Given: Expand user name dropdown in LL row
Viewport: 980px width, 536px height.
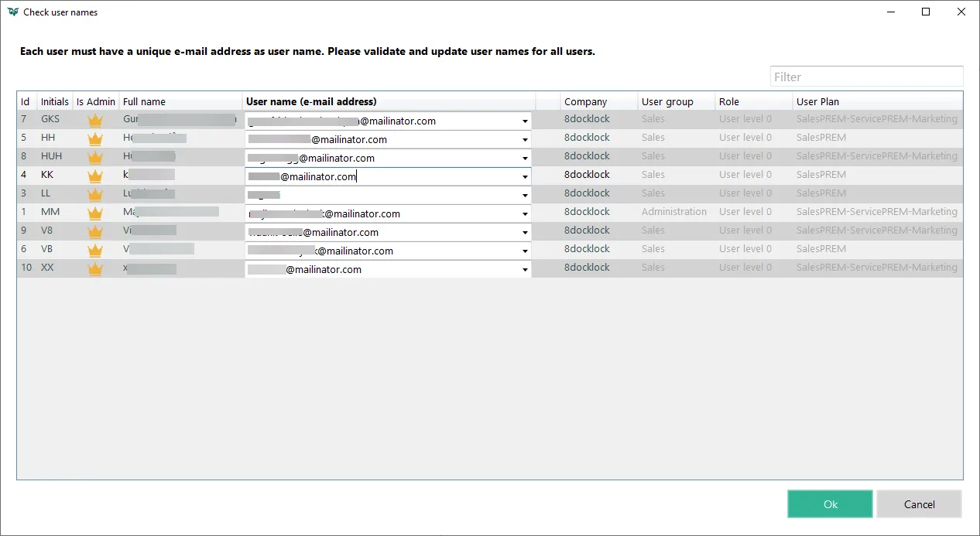Looking at the screenshot, I should pyautogui.click(x=525, y=196).
